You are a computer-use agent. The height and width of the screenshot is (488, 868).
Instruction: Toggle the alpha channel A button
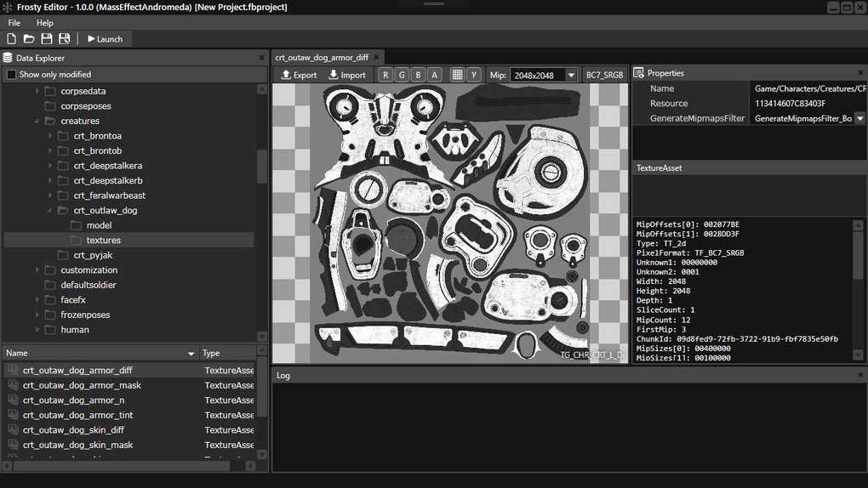click(x=434, y=75)
